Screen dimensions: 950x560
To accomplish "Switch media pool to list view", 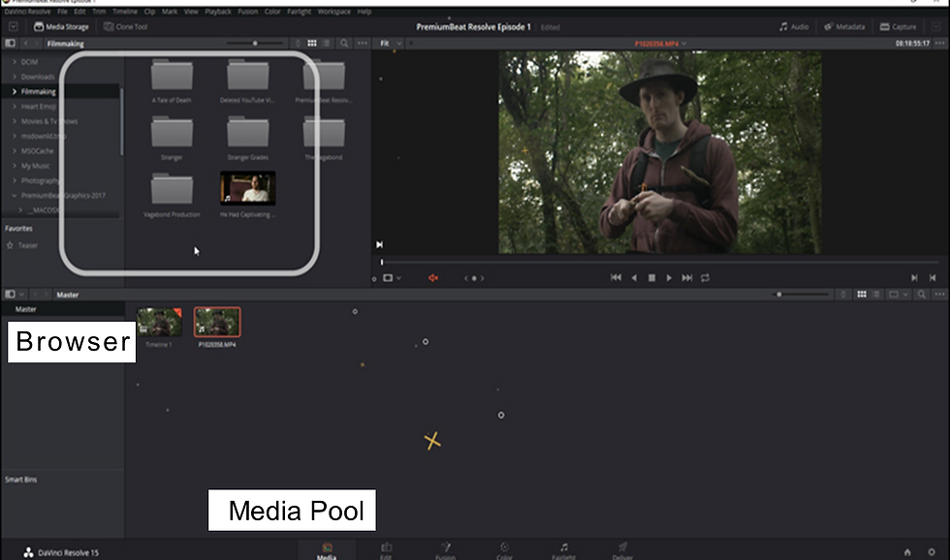I will 876,295.
